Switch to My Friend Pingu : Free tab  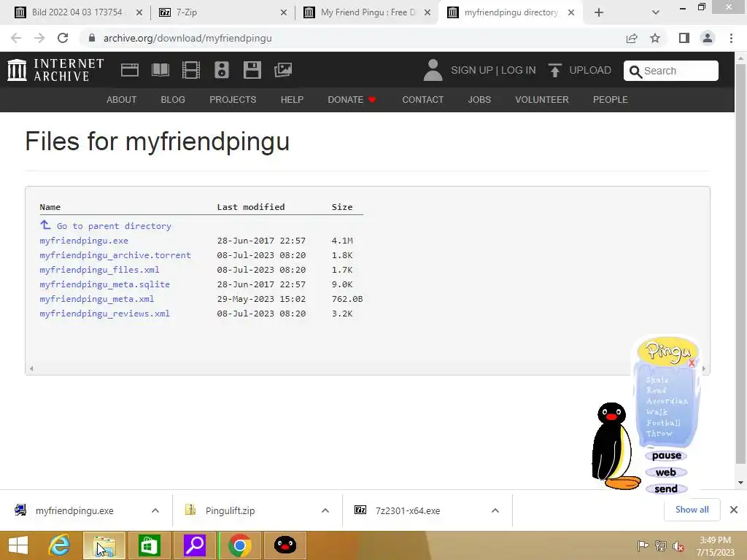pos(365,12)
